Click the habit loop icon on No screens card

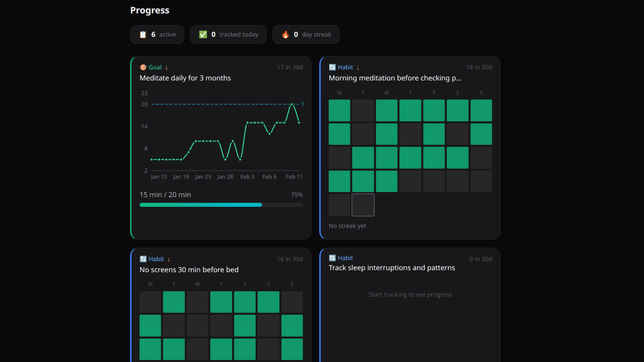click(143, 259)
